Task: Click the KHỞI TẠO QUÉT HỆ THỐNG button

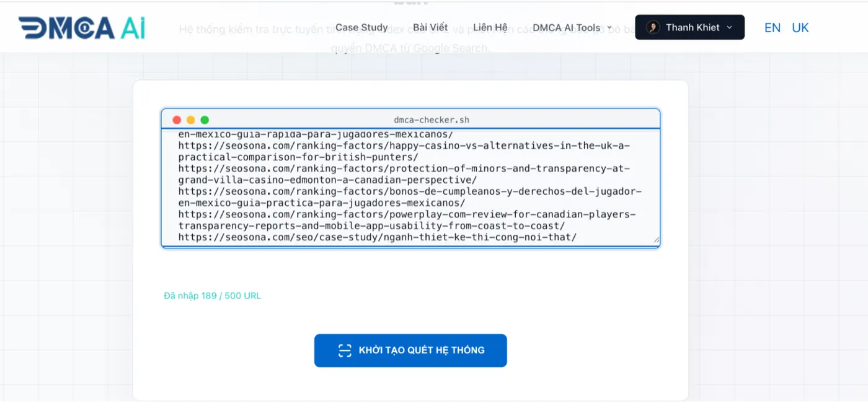Action: coord(410,351)
